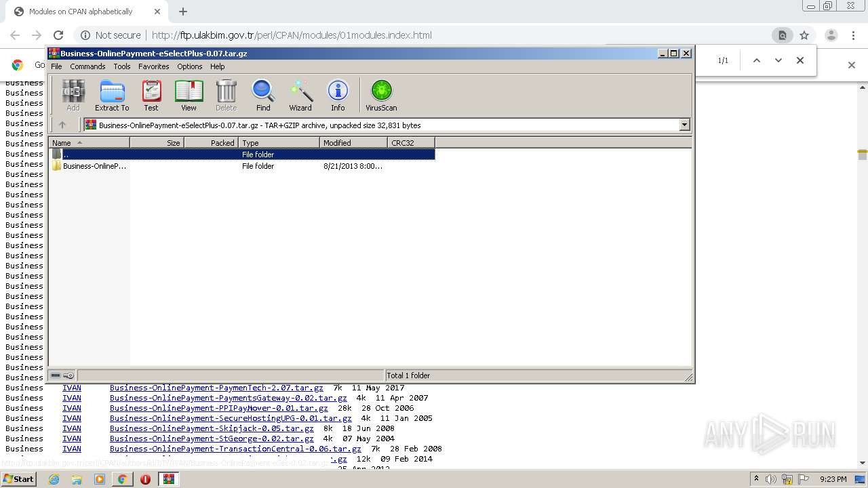868x488 pixels.
Task: Open the Windows Start menu
Action: tap(18, 479)
